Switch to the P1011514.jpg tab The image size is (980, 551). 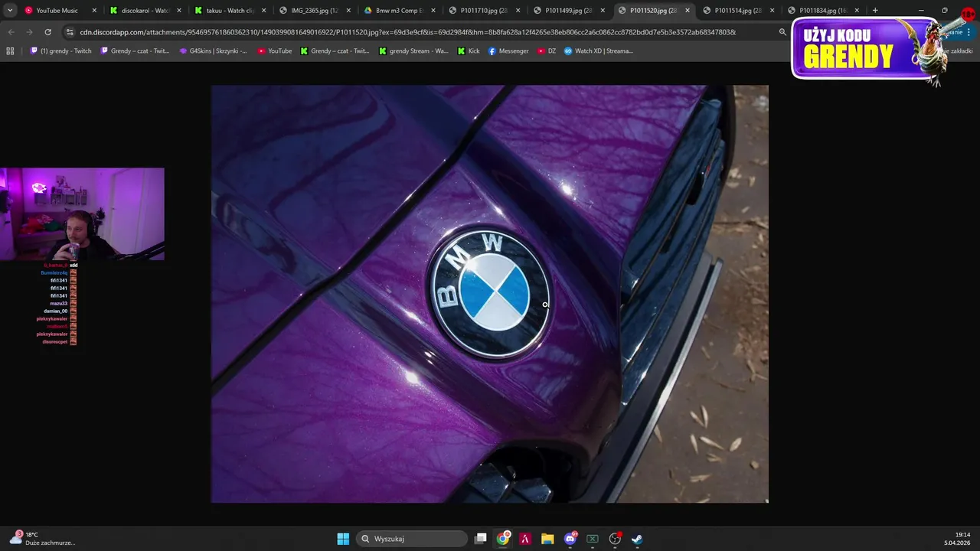click(x=738, y=11)
